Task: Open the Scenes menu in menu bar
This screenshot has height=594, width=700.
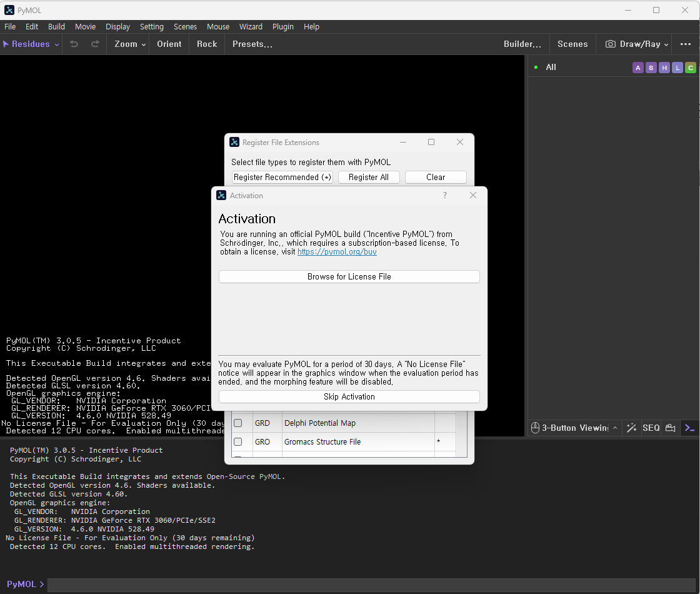Action: 185,27
